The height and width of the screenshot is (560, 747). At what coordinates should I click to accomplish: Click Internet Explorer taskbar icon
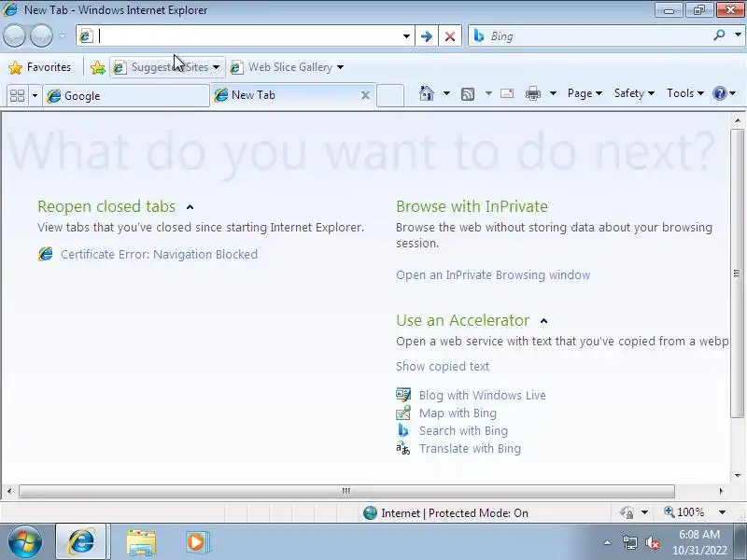(x=82, y=542)
